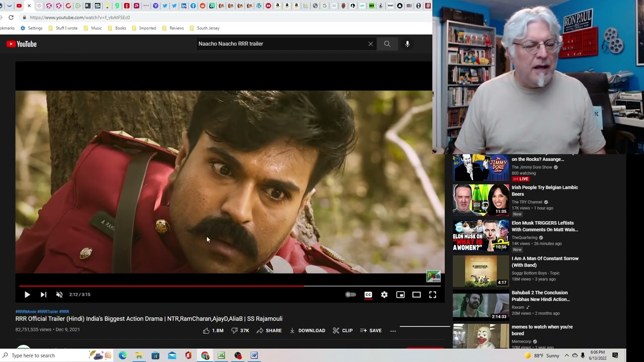Open the Settings bookmark
Screen dimensions: 644x362
31,28
